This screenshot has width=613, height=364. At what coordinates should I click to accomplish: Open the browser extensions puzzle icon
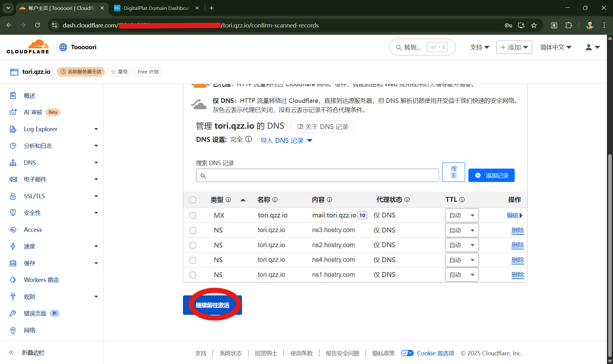569,25
